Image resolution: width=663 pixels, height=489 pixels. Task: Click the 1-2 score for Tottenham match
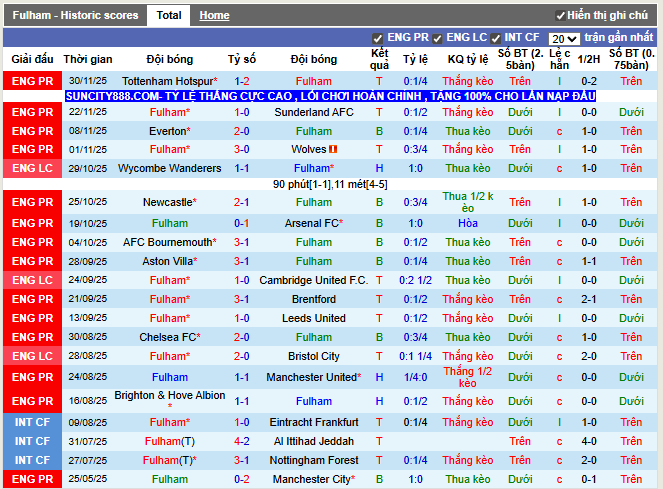[242, 81]
